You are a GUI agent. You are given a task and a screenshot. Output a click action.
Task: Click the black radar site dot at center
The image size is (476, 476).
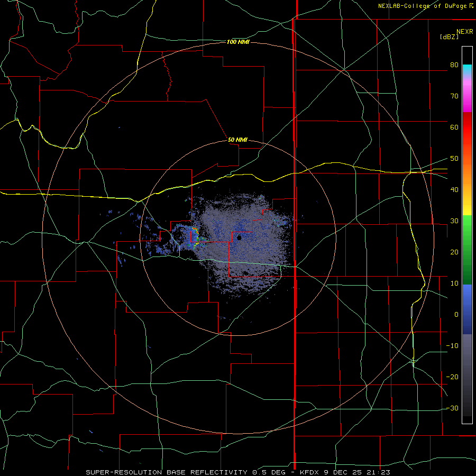coord(239,237)
